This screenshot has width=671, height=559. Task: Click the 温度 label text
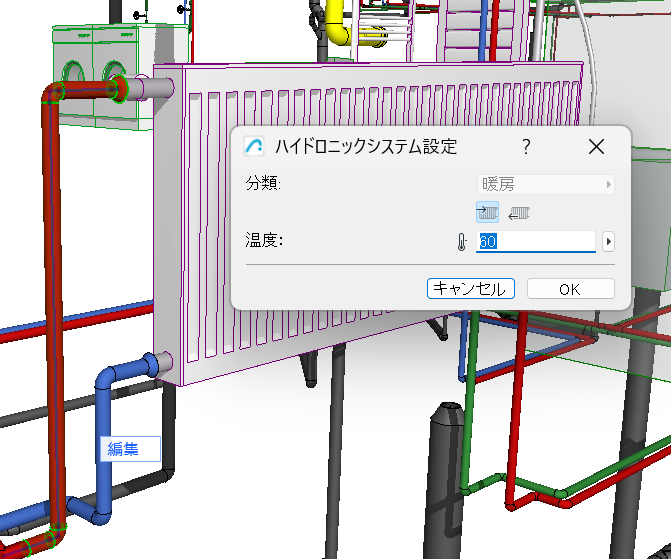tap(264, 241)
